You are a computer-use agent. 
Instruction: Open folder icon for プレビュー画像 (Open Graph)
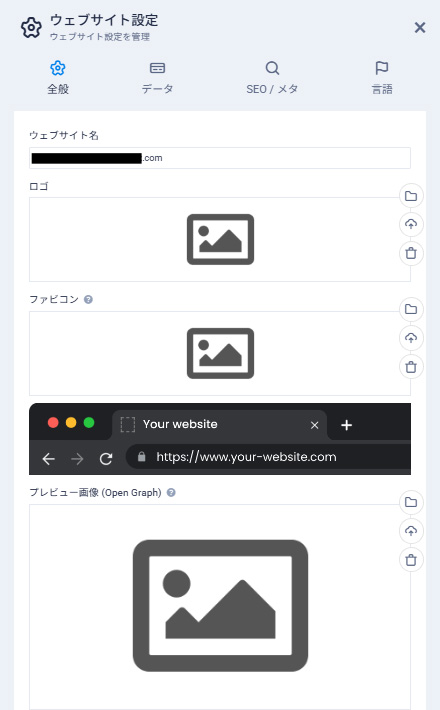pyautogui.click(x=411, y=502)
